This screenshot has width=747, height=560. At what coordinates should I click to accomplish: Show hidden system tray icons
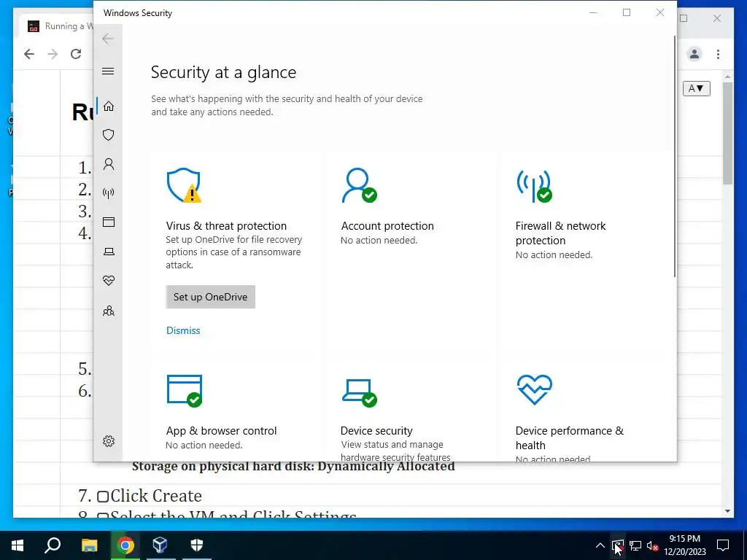[x=600, y=545]
